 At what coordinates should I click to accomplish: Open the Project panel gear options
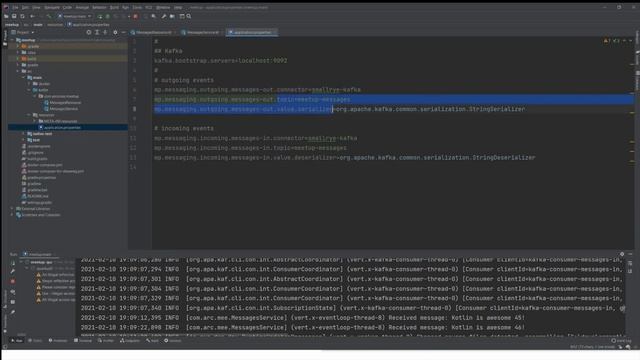(x=115, y=32)
